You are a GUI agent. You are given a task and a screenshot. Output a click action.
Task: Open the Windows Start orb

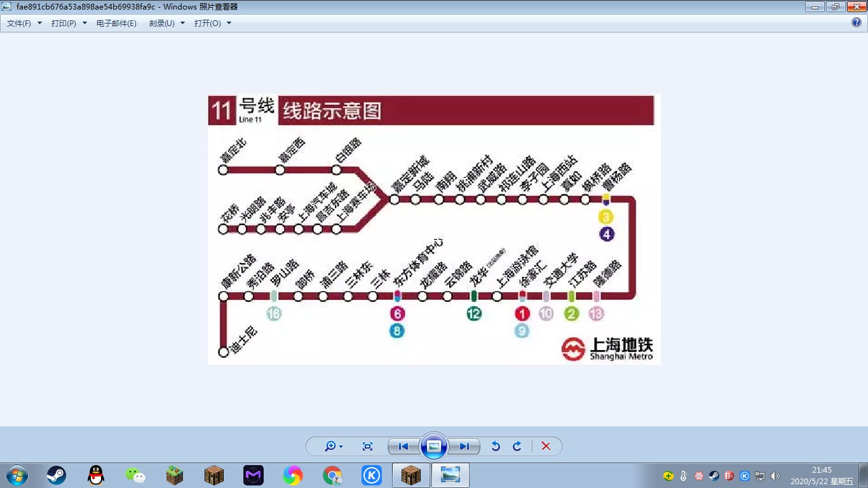coord(17,475)
